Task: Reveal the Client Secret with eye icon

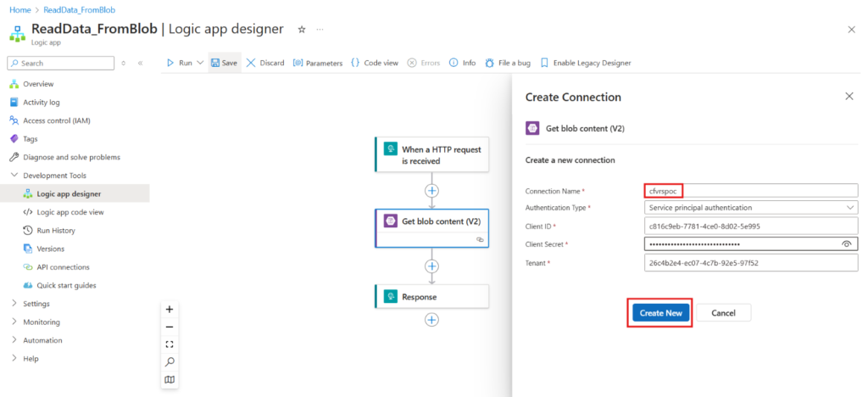Action: click(847, 244)
